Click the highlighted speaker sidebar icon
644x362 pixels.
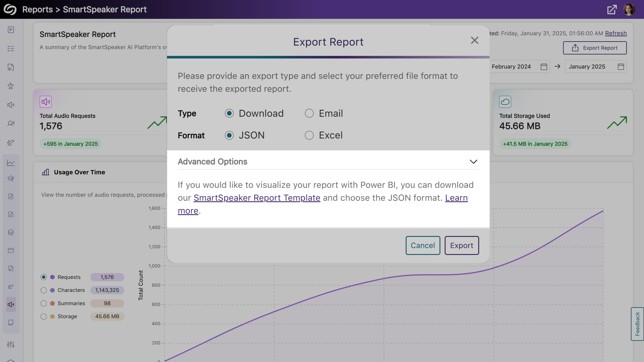11,304
